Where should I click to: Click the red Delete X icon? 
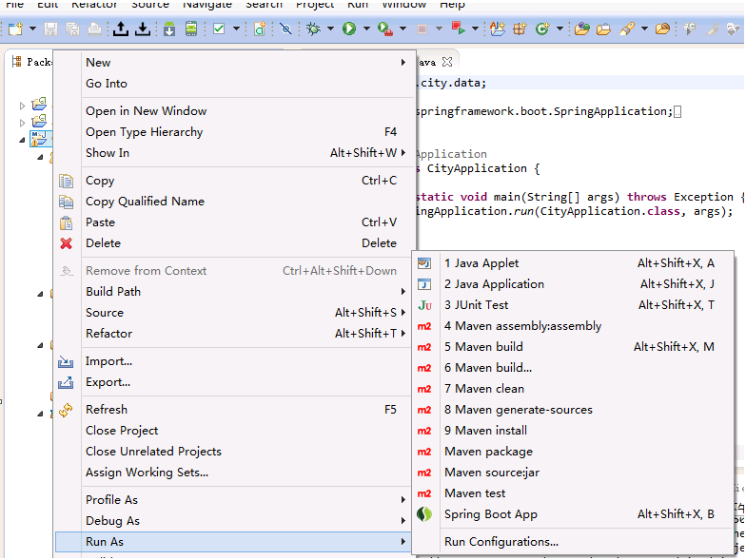click(x=67, y=243)
